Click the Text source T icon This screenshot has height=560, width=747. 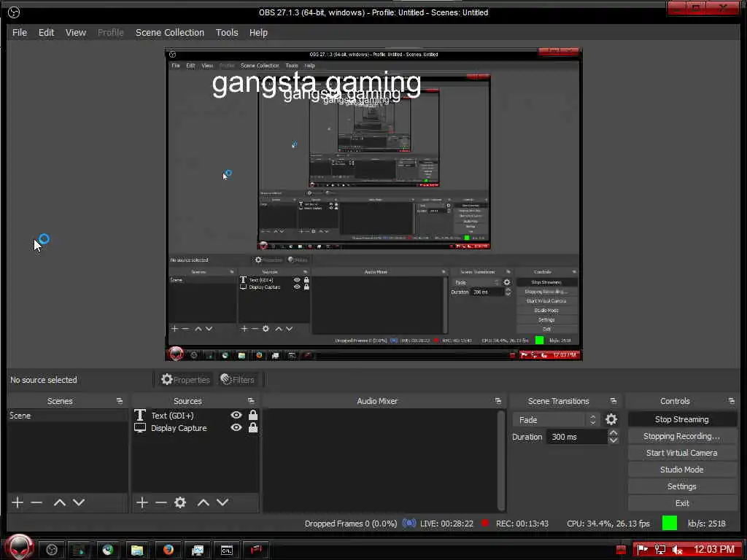139,415
